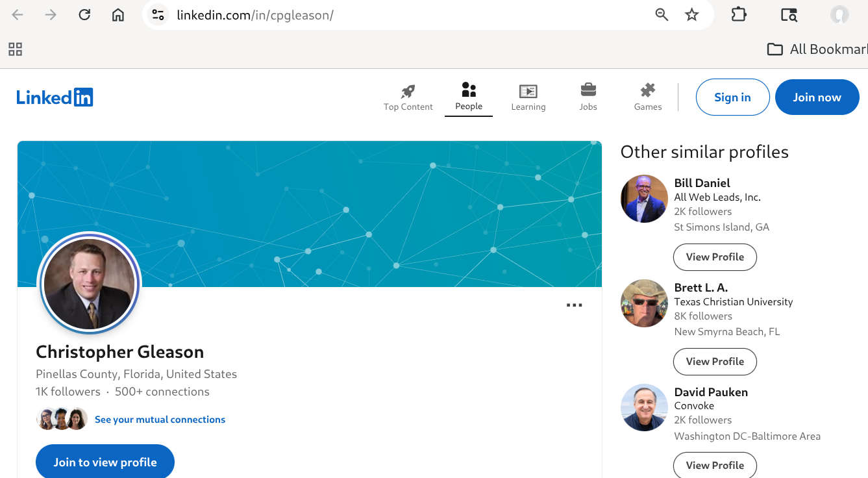
Task: Open the Learning section
Action: coord(528,91)
